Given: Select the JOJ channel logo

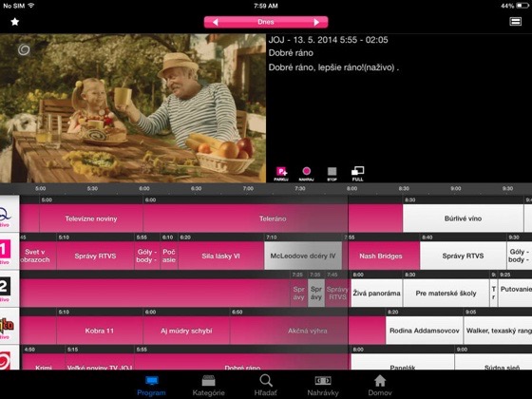Looking at the screenshot, I should (x=9, y=357).
